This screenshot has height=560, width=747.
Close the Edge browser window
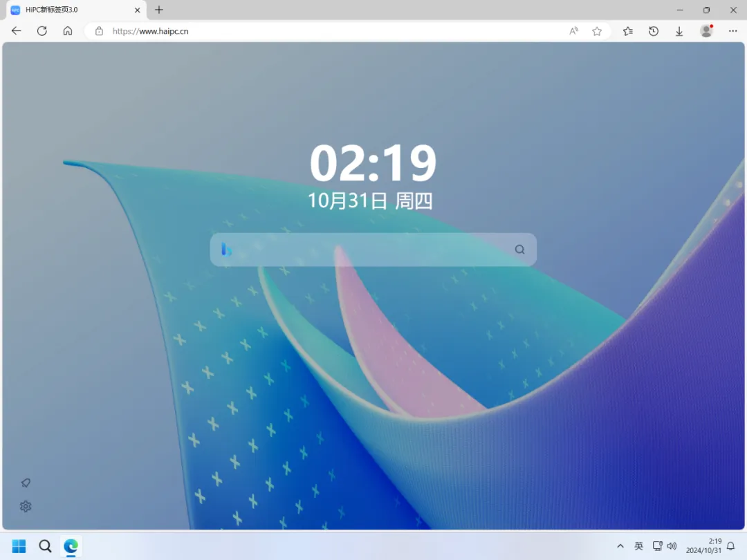point(733,10)
